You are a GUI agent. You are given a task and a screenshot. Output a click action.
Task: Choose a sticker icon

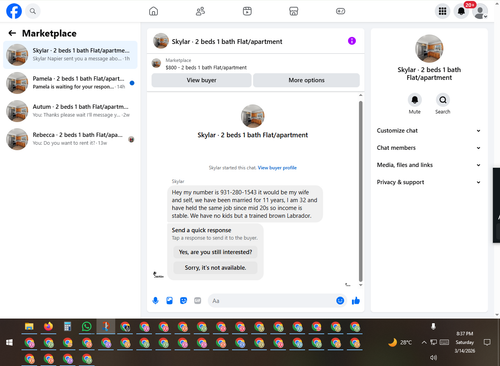click(183, 301)
